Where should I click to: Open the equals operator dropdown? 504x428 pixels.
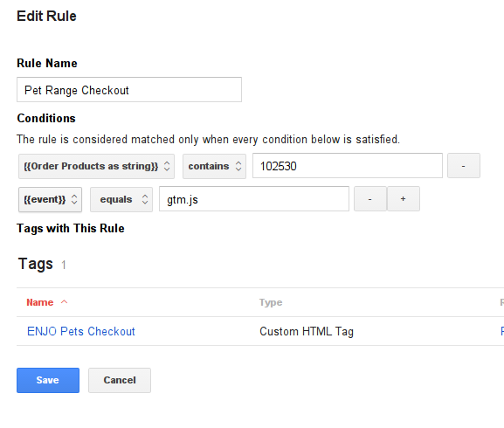coord(121,199)
